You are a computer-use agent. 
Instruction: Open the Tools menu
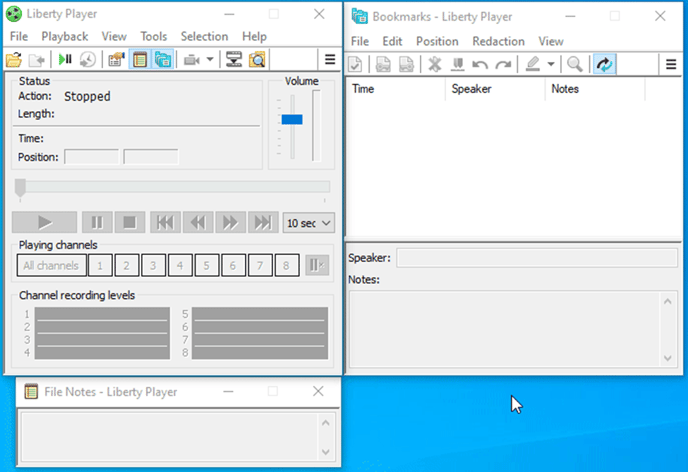pos(154,36)
